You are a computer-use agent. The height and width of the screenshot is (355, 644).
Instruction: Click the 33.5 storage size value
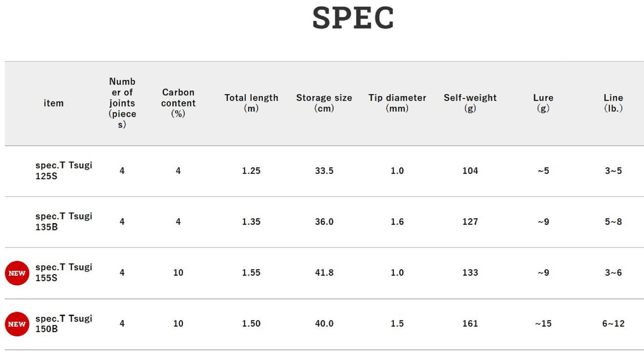click(x=324, y=171)
